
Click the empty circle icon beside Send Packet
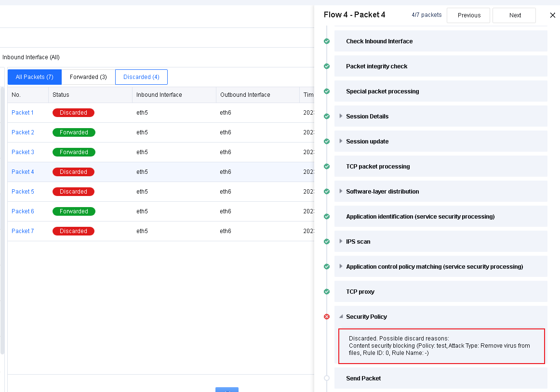(327, 379)
